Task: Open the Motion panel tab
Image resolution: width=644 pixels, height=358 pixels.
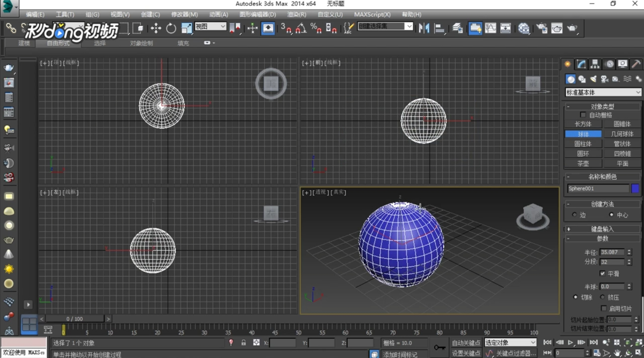Action: 609,64
